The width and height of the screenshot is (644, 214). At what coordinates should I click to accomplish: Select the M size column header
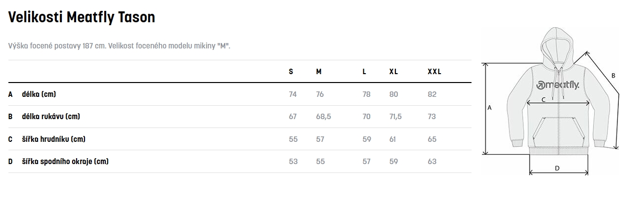[319, 72]
